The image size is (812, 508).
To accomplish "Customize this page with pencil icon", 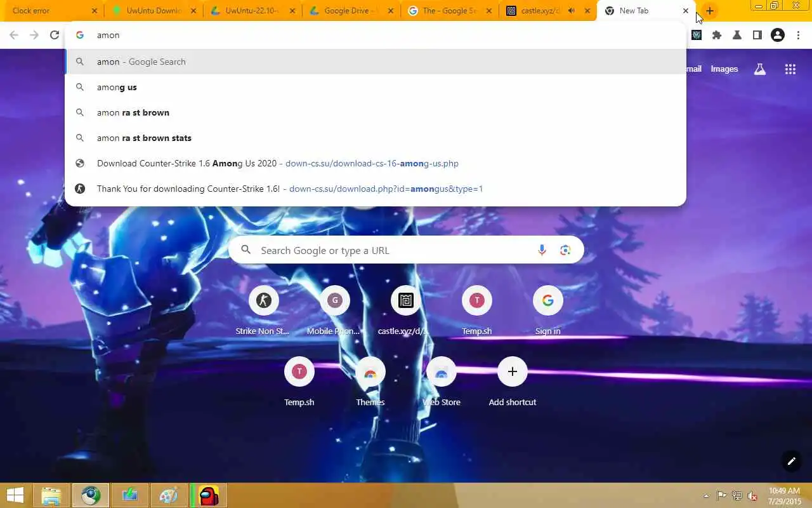I will pyautogui.click(x=791, y=461).
